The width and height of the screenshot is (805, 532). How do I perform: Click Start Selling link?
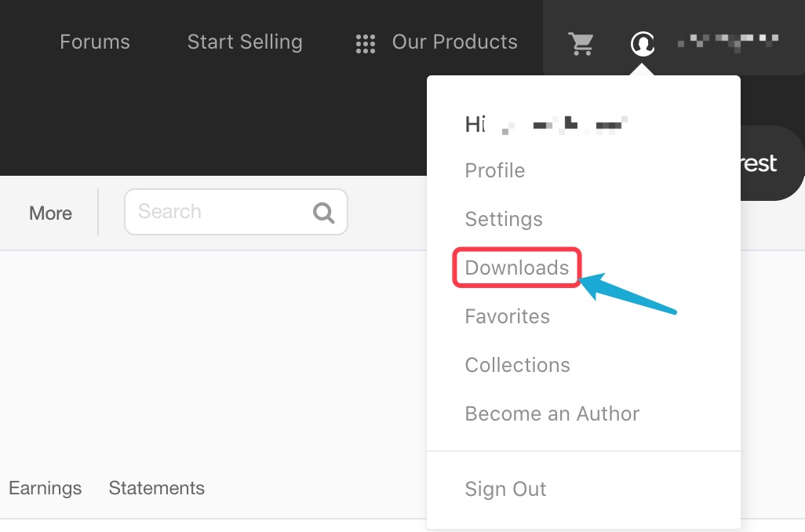pos(245,42)
